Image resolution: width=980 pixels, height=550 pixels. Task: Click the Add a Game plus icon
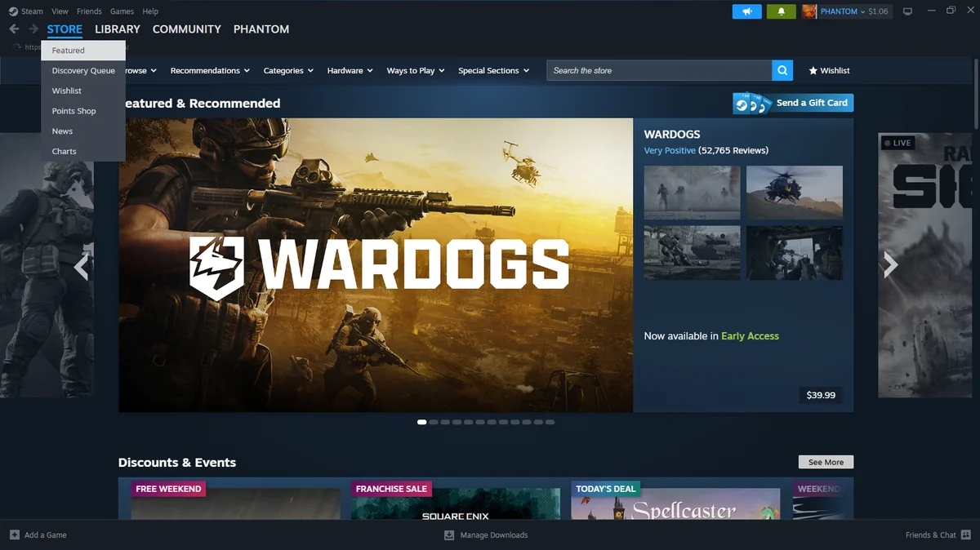[x=14, y=535]
